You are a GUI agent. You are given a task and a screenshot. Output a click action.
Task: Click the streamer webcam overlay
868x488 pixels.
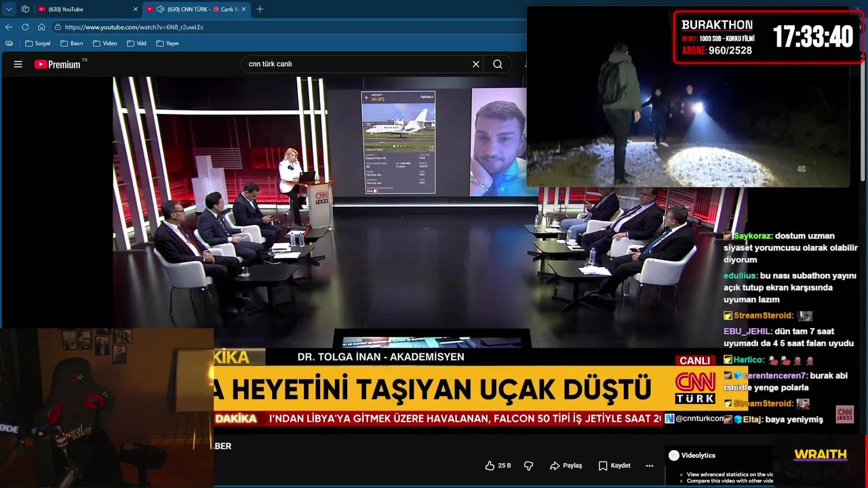[x=106, y=408]
